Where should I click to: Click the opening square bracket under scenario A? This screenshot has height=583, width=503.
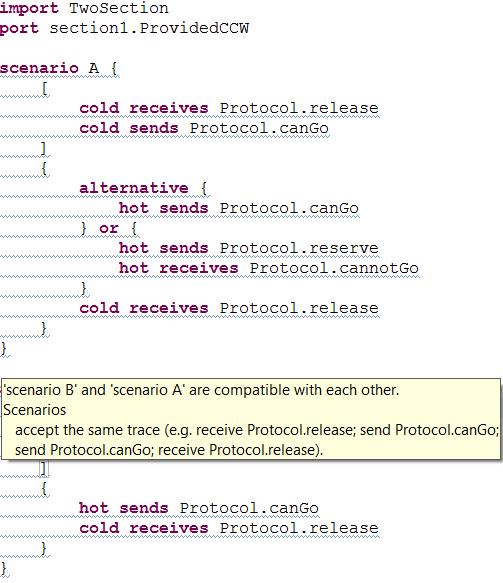(x=44, y=88)
